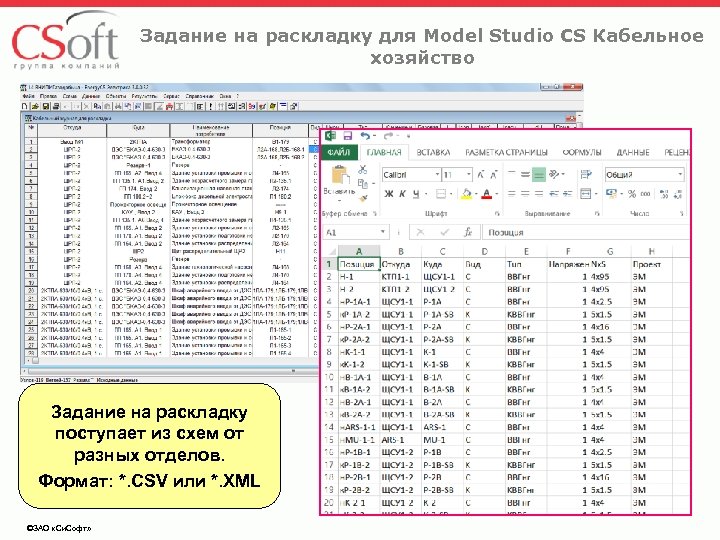
Task: Click the Open folder icon in EnergyCS toolbar
Action: coord(35,106)
